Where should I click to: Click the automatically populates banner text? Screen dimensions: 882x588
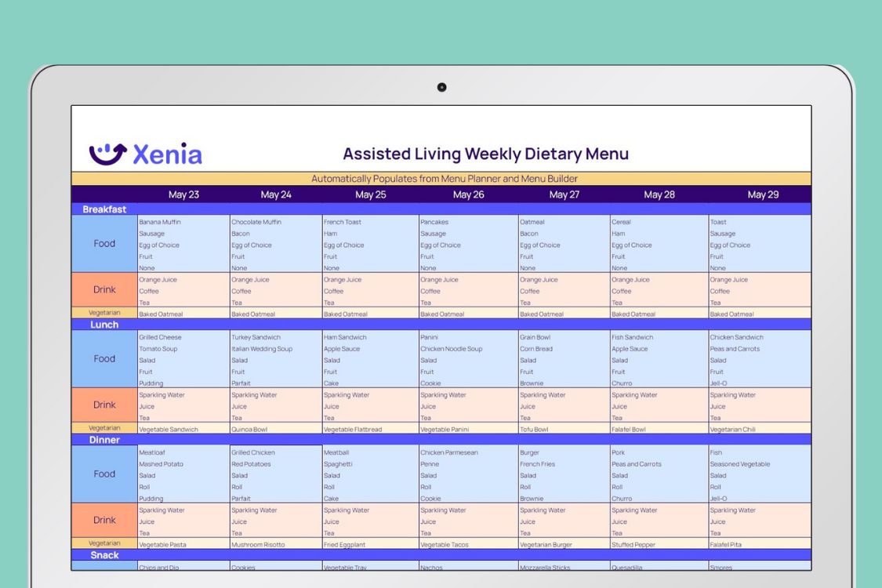(441, 179)
